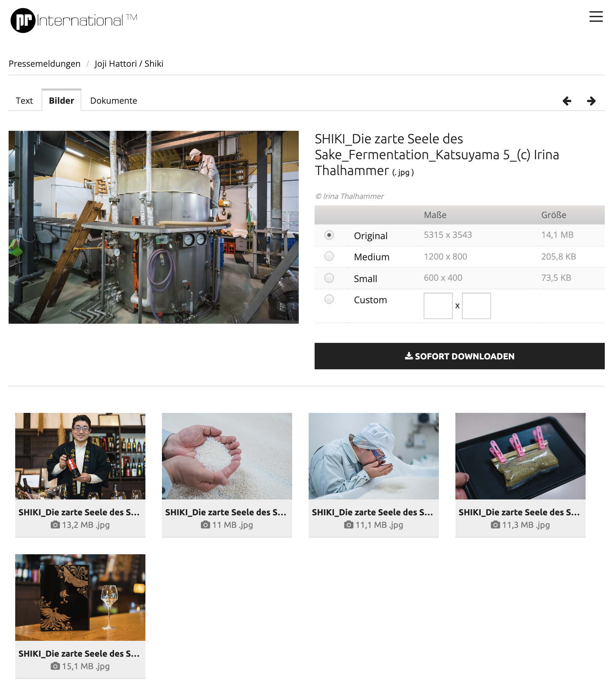The width and height of the screenshot is (616, 693).
Task: Open the black box with wine glass thumbnail
Action: [80, 598]
